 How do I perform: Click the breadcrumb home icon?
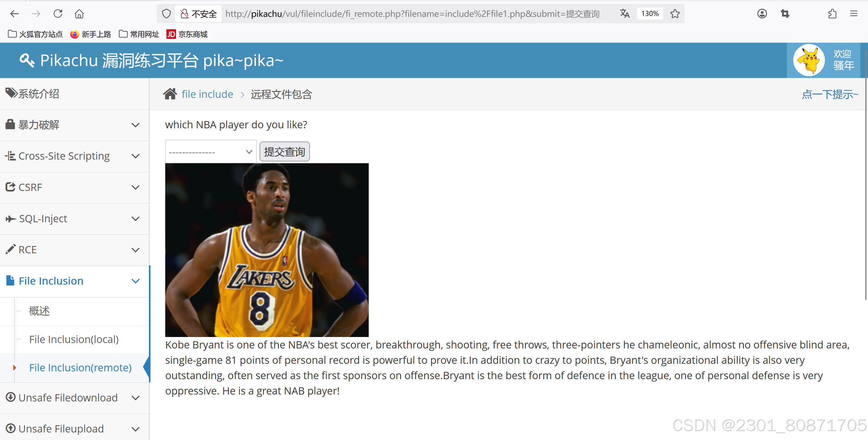pos(170,94)
